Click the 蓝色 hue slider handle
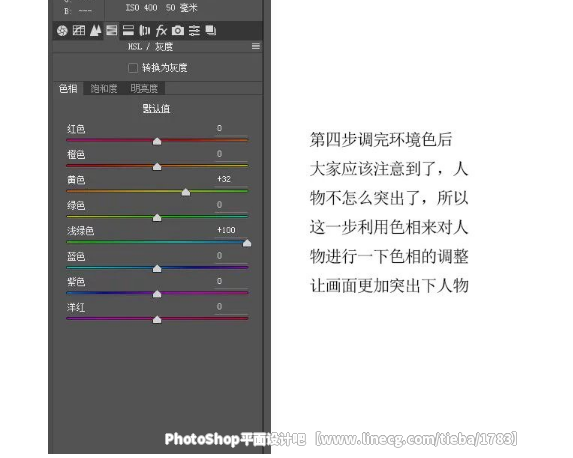 click(x=157, y=269)
